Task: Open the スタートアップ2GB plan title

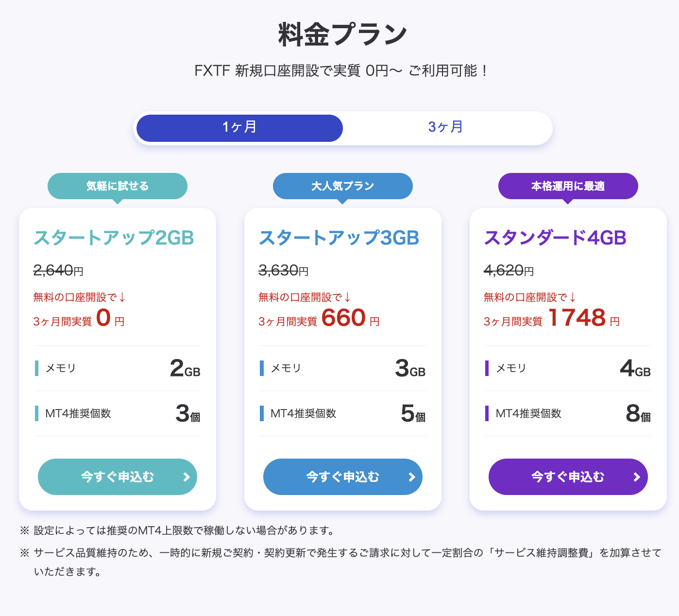Action: tap(114, 238)
